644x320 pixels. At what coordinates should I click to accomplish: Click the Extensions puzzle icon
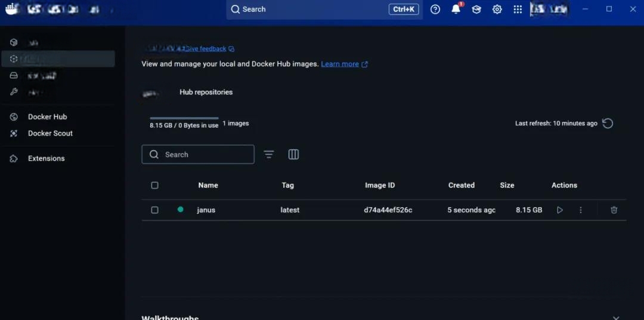14,158
